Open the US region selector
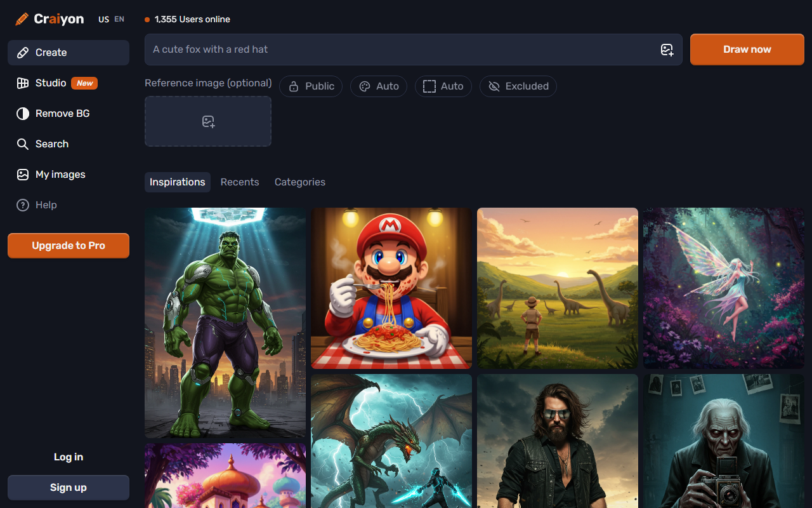This screenshot has width=812, height=508. coord(104,20)
